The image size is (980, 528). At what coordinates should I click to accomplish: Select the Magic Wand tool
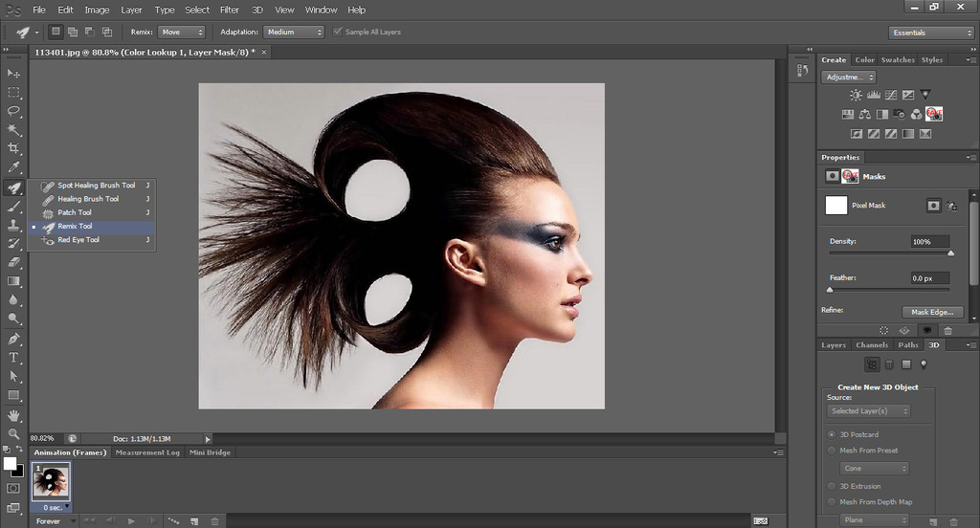click(x=13, y=130)
